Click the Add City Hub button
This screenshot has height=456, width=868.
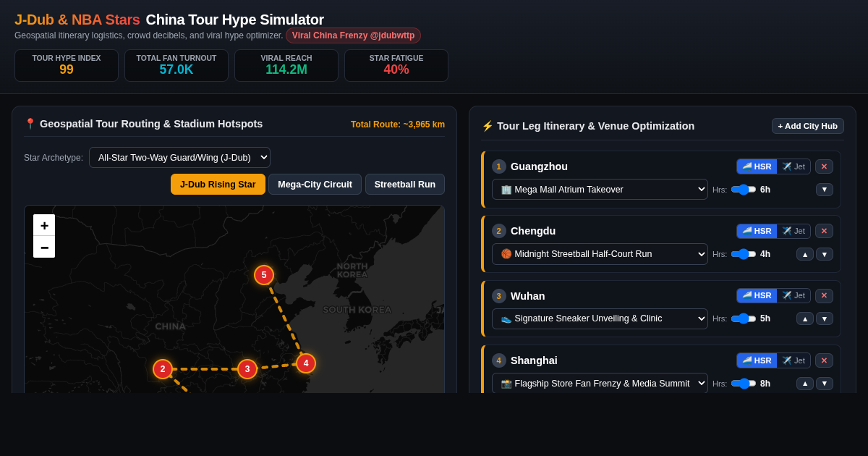(807, 126)
